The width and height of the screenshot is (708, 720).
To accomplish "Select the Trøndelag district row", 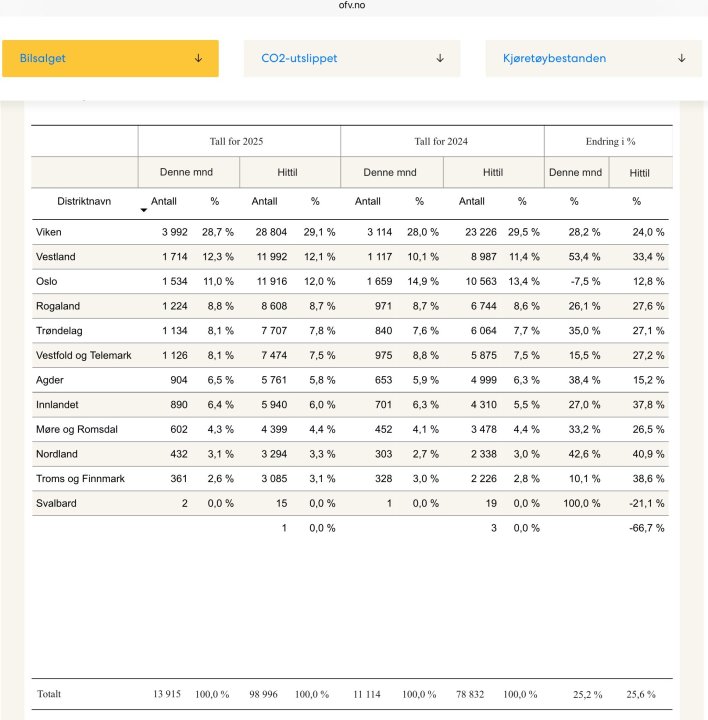I will pyautogui.click(x=59, y=331).
